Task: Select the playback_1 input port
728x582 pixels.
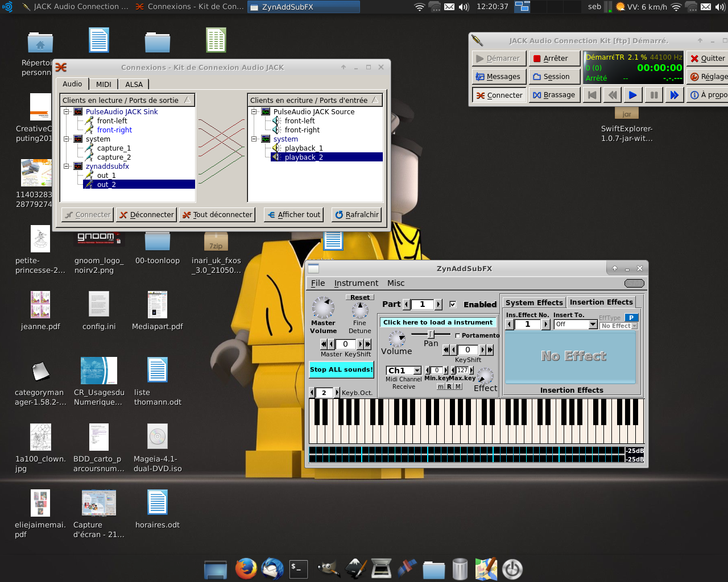Action: pyautogui.click(x=304, y=148)
